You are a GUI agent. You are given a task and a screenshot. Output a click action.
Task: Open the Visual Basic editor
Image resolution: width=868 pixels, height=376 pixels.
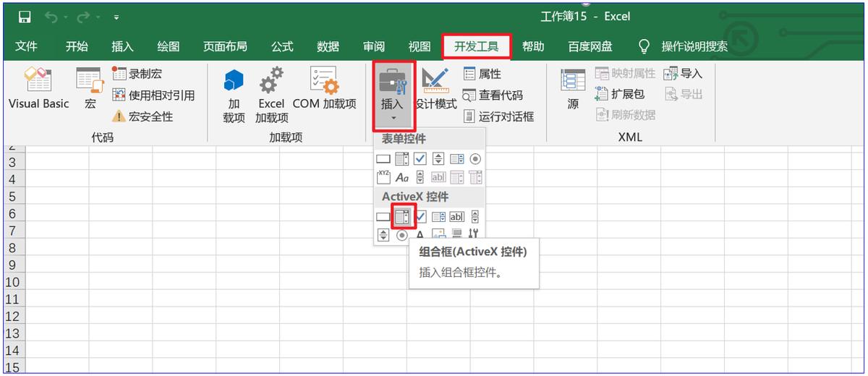coord(39,90)
